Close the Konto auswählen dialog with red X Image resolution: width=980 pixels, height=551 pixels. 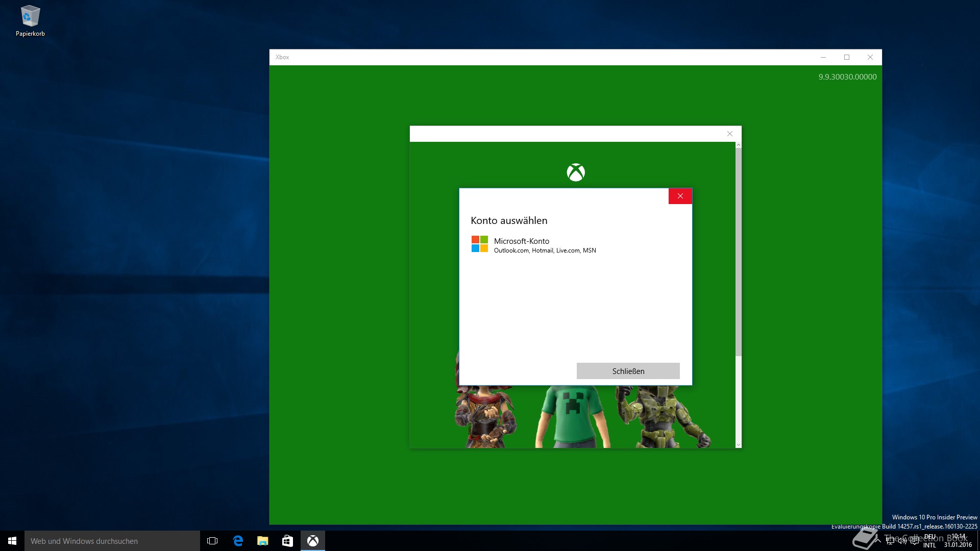click(680, 196)
